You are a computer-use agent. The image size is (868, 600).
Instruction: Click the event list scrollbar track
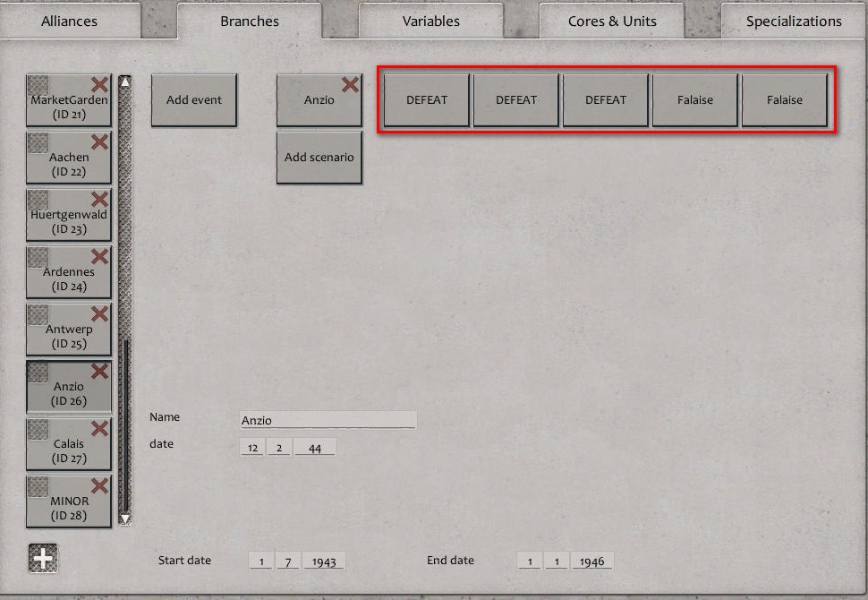click(124, 269)
